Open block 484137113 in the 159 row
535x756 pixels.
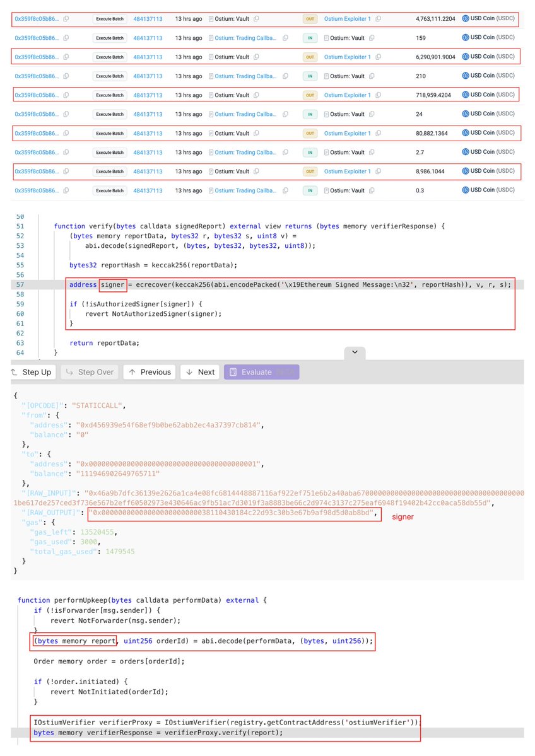click(148, 38)
